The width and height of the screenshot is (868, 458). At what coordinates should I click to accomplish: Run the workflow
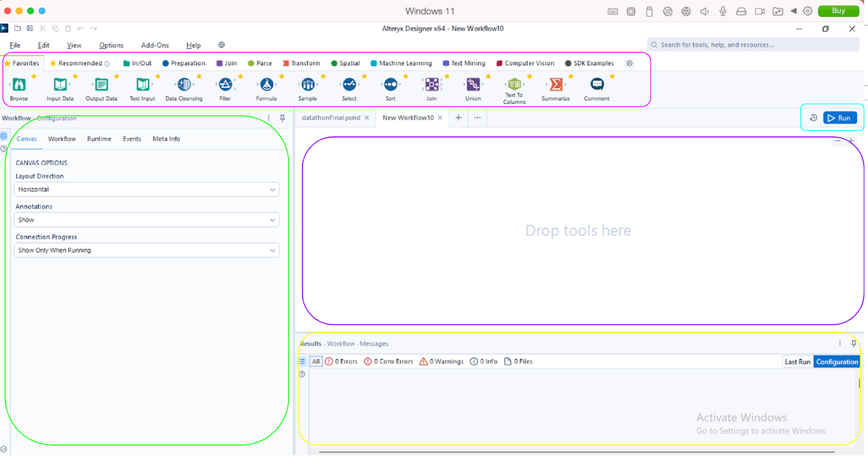tap(840, 118)
